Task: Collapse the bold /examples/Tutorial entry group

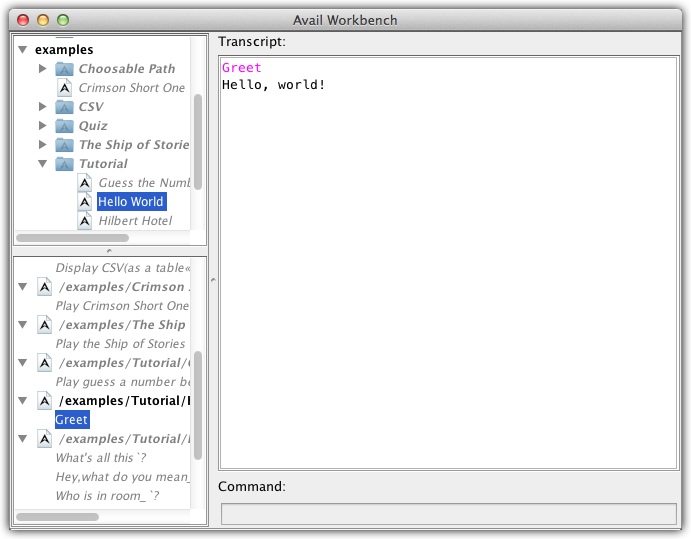Action: (x=23, y=401)
